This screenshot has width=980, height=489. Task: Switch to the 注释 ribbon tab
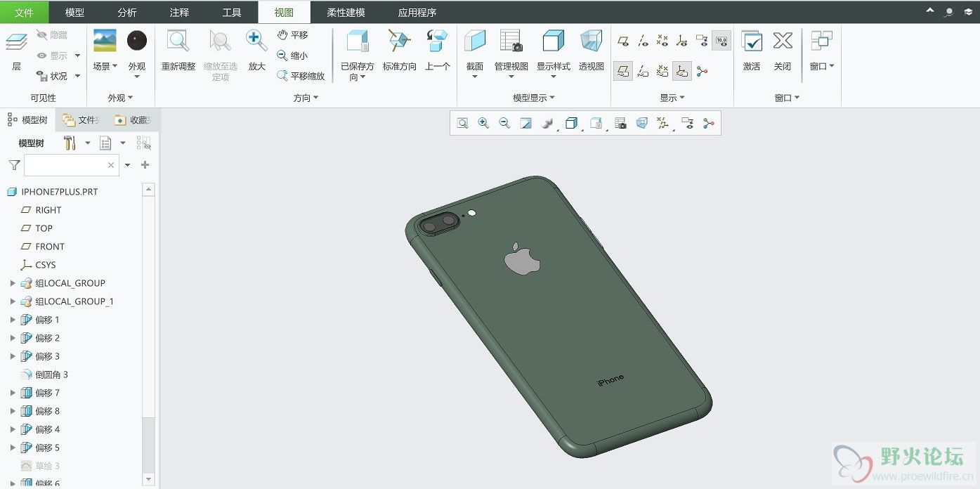pos(179,12)
